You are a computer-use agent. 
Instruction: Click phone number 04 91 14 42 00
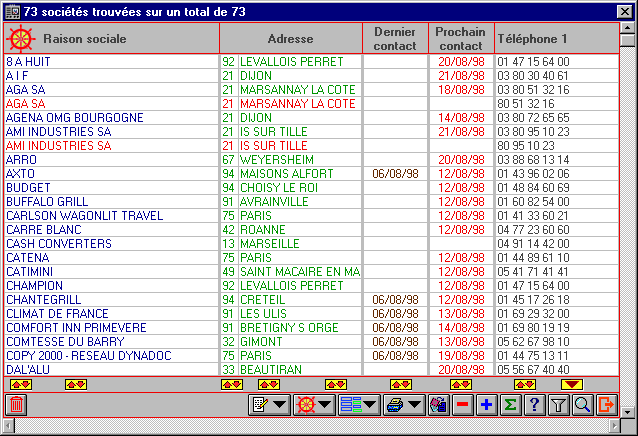[x=533, y=244]
